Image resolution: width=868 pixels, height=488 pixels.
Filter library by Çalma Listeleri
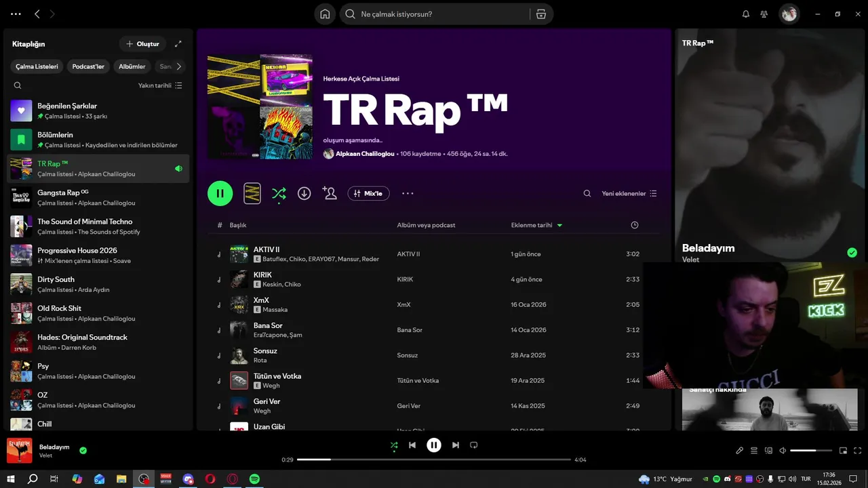(37, 66)
